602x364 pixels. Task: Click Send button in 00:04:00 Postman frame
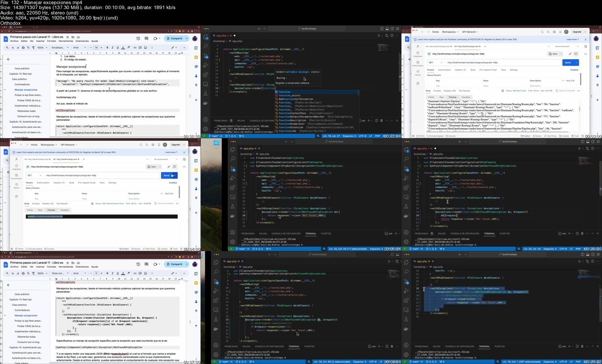coord(166,175)
